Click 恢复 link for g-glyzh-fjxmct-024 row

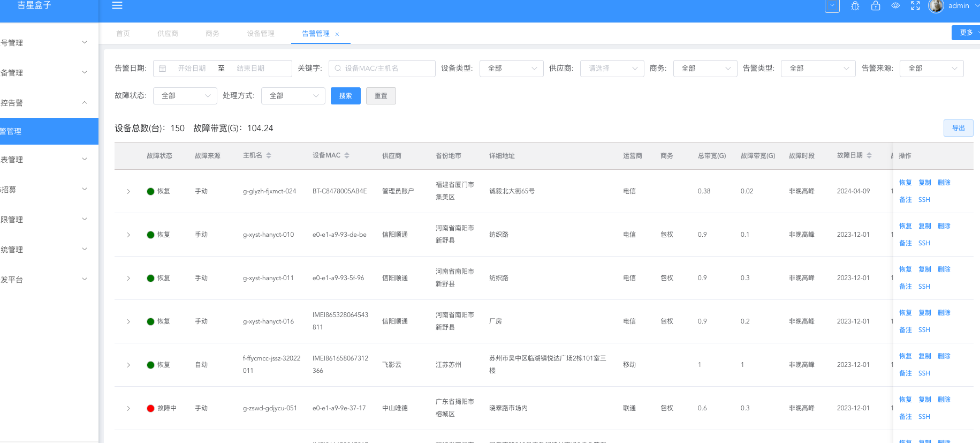coord(906,183)
